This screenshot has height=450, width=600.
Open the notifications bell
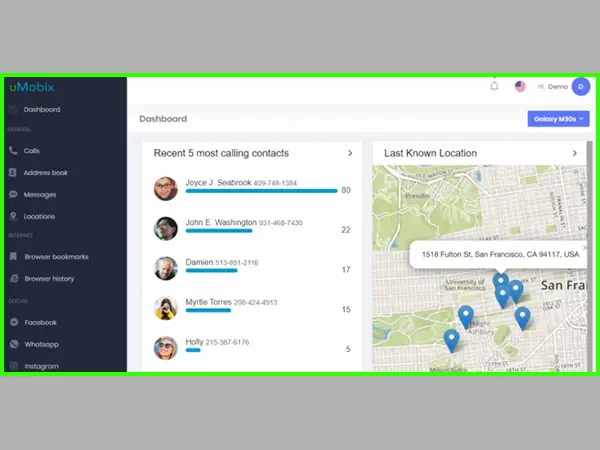pyautogui.click(x=494, y=86)
